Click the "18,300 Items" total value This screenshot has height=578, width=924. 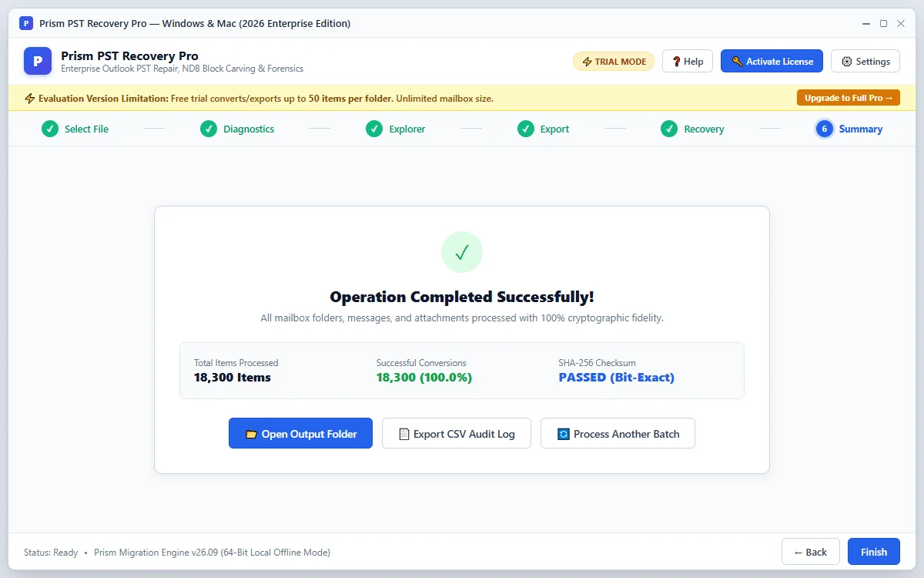[x=233, y=378]
